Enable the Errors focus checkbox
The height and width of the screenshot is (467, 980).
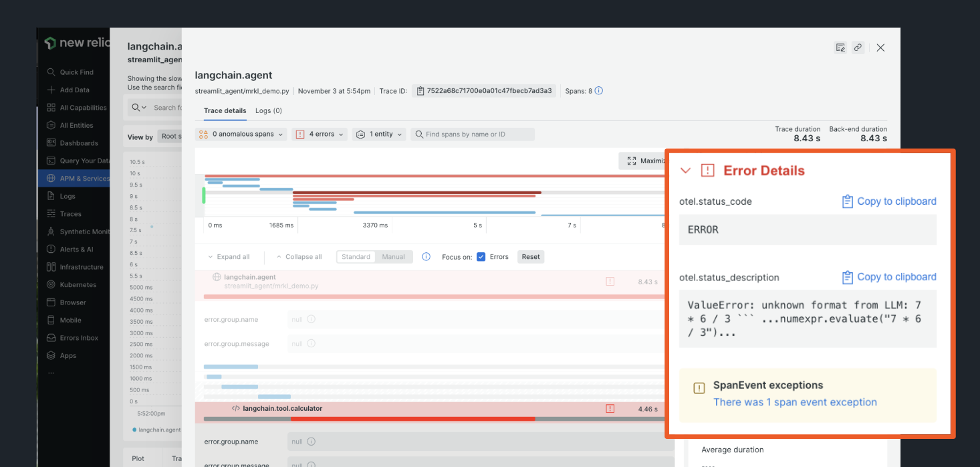481,256
